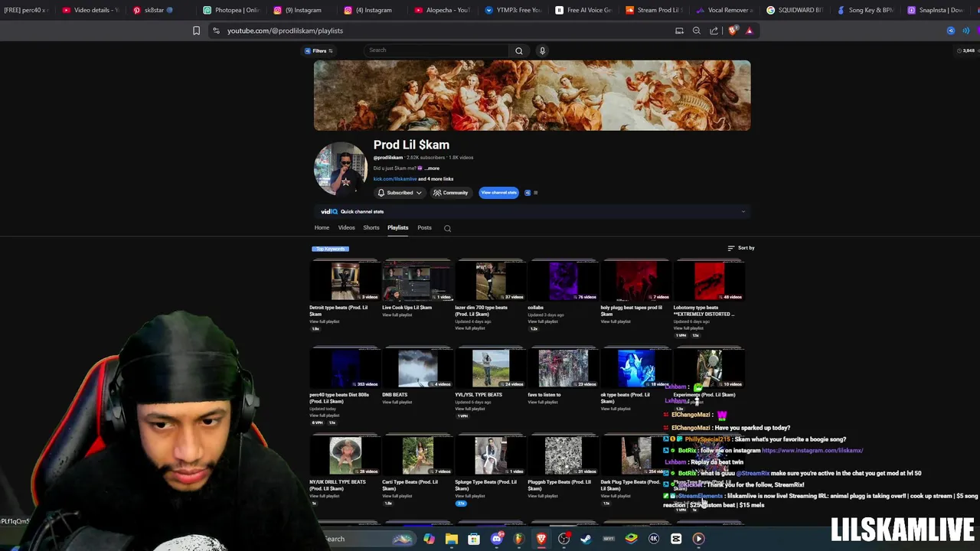Open the Subscribed notification dropdown
Screen dimensions: 980x551
tap(400, 193)
